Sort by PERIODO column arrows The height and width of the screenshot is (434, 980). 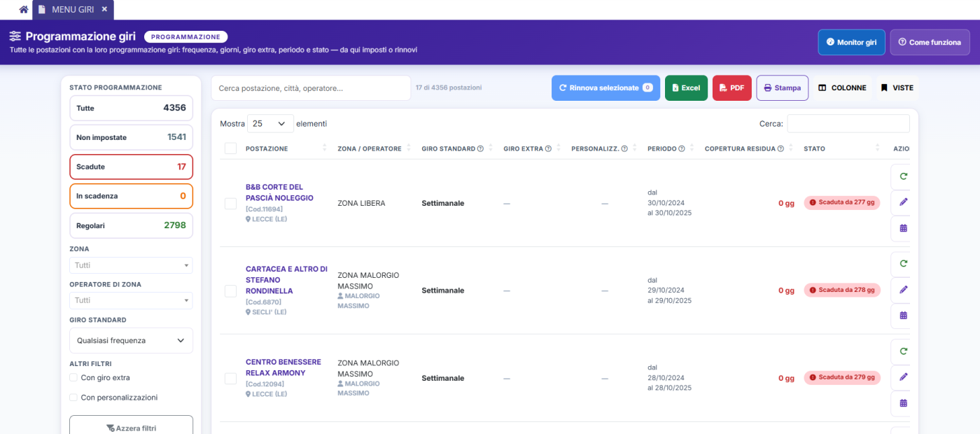[692, 148]
